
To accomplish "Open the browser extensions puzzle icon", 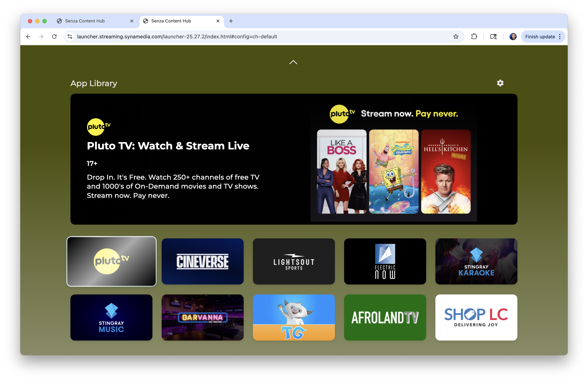I will tap(474, 37).
